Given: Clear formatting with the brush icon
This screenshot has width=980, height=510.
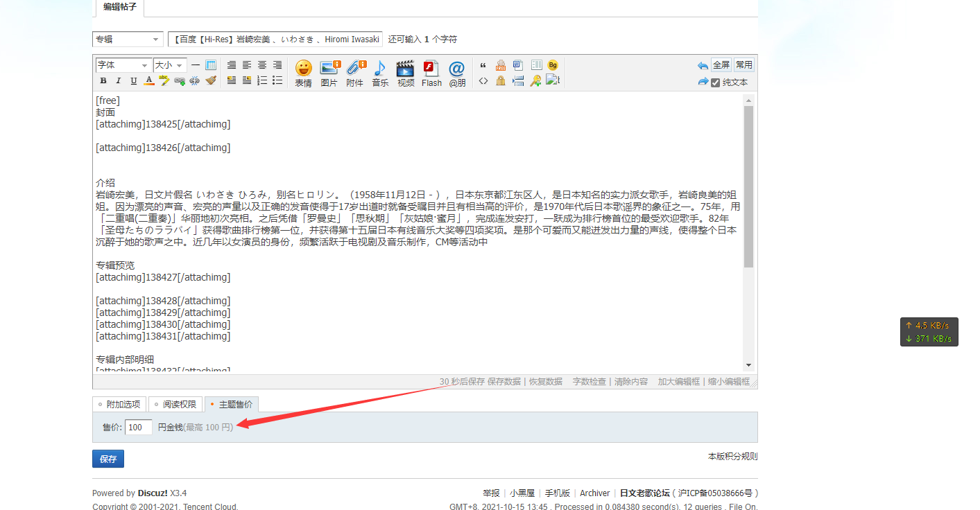Looking at the screenshot, I should (211, 80).
